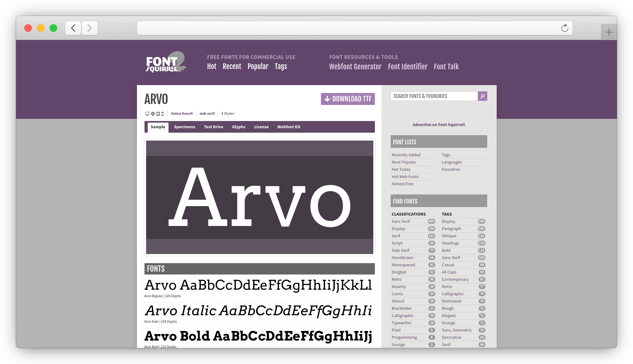Click the search magnifier button
The height and width of the screenshot is (364, 633).
pos(482,96)
